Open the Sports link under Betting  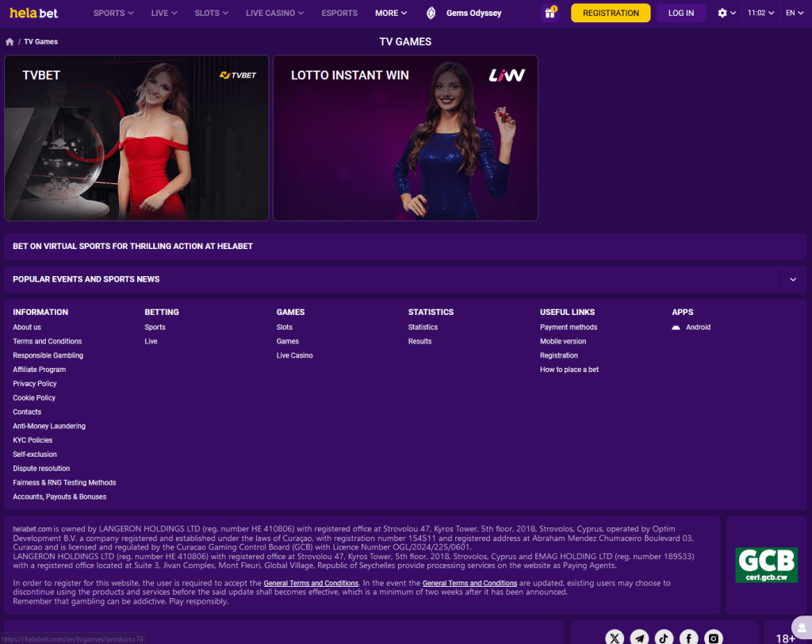pos(155,328)
